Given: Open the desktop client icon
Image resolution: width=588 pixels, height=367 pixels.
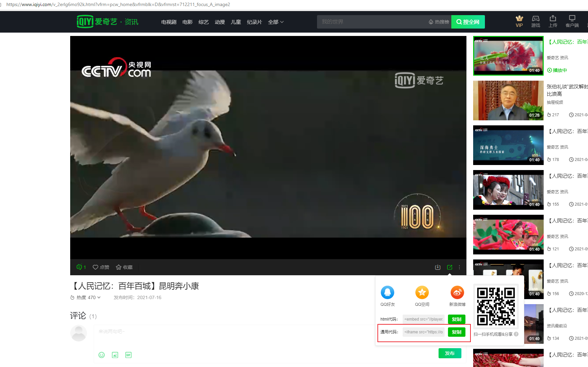Looking at the screenshot, I should click(x=572, y=19).
